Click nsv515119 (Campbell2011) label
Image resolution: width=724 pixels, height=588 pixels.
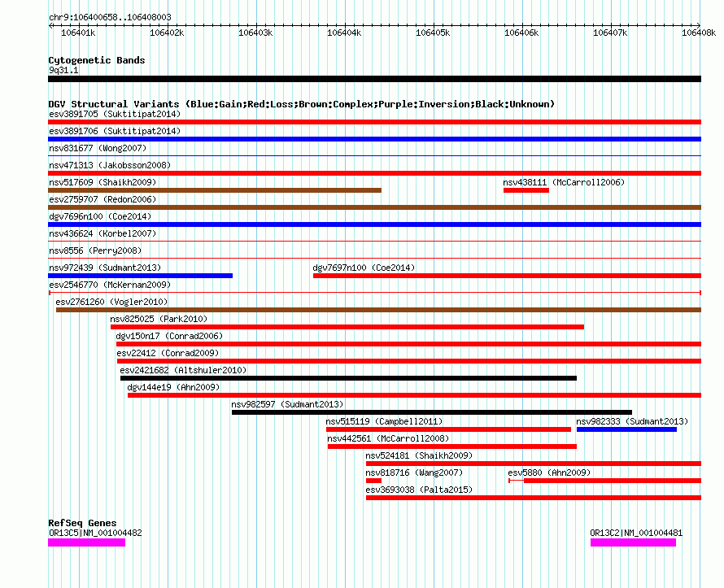pyautogui.click(x=384, y=421)
